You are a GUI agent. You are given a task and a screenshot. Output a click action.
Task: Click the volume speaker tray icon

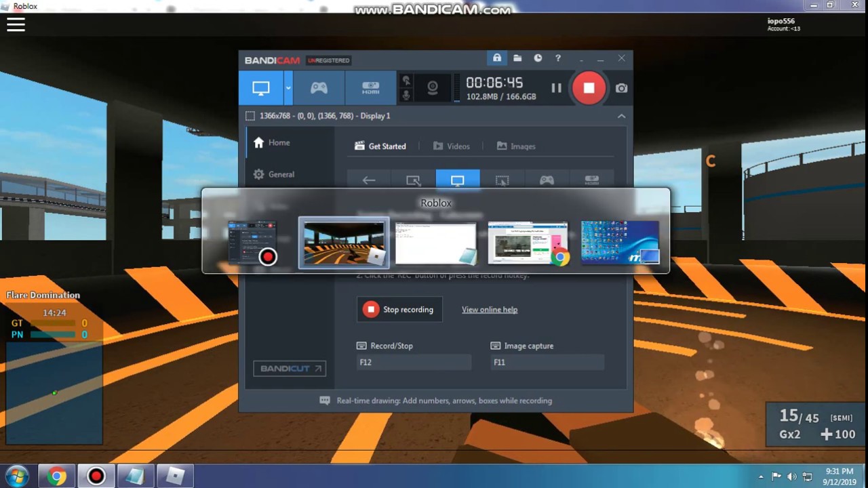pos(792,476)
